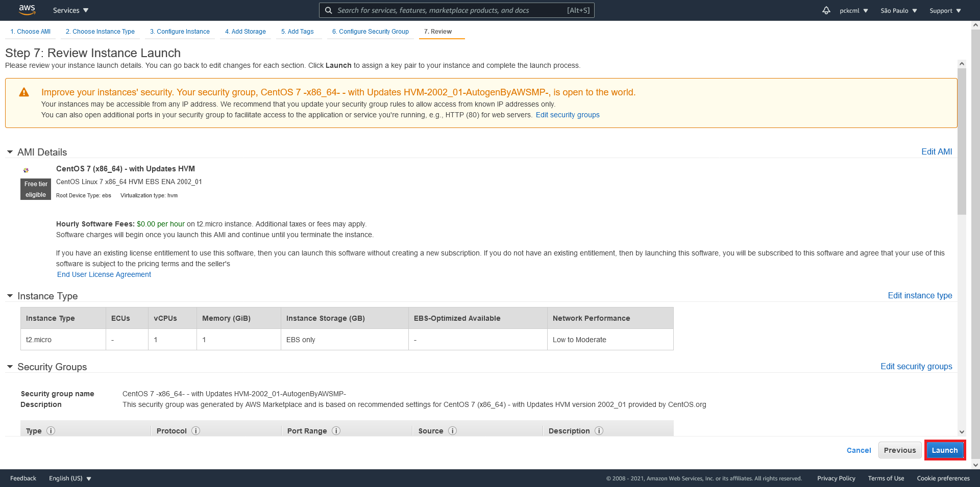Click the security warning triangle icon
The height and width of the screenshot is (487, 980).
pos(23,92)
